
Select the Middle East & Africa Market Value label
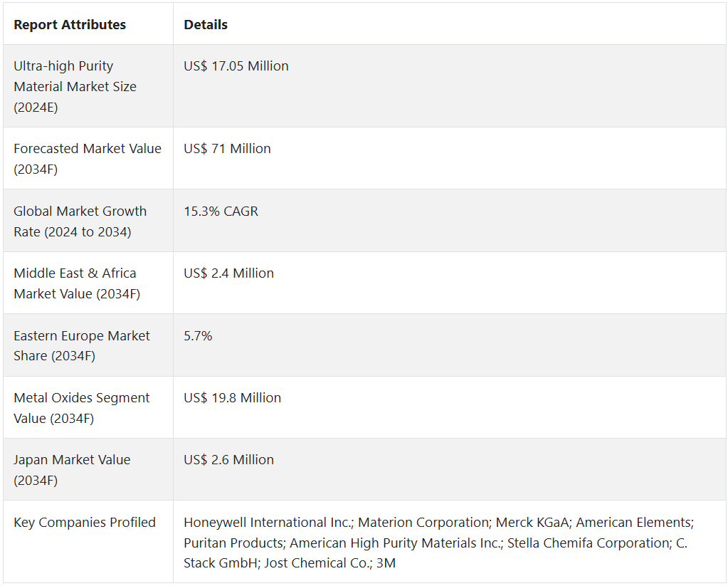(75, 283)
